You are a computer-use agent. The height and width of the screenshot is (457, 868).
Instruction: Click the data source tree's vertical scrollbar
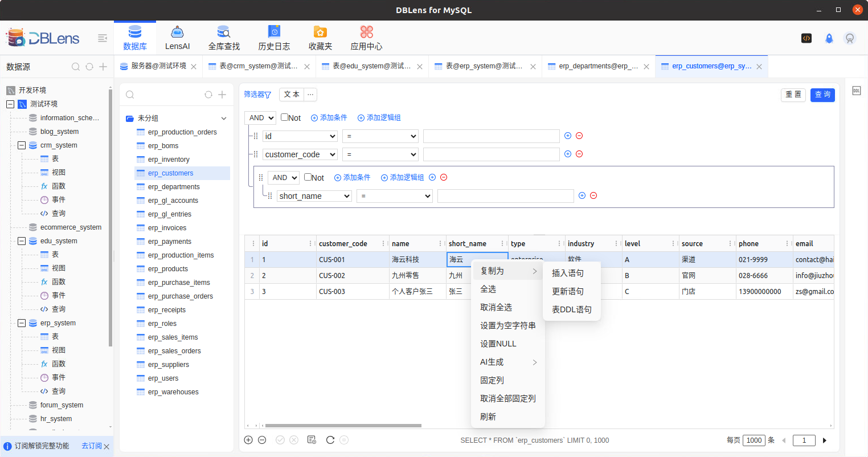pos(110,217)
